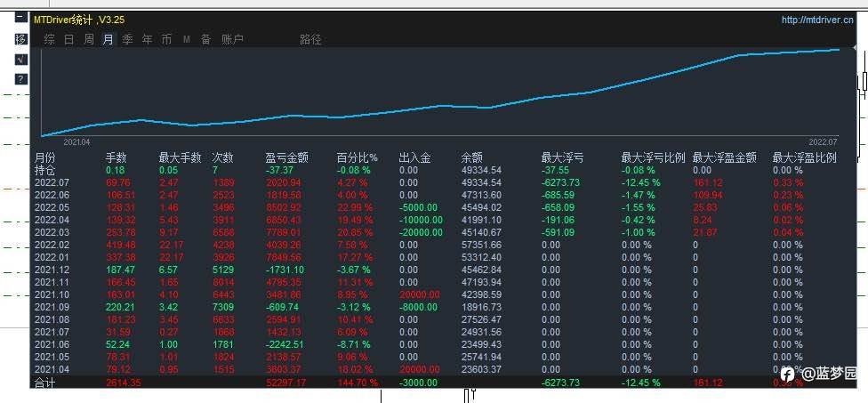Select the 持仓 row label
This screenshot has width=868, height=403.
(45, 170)
